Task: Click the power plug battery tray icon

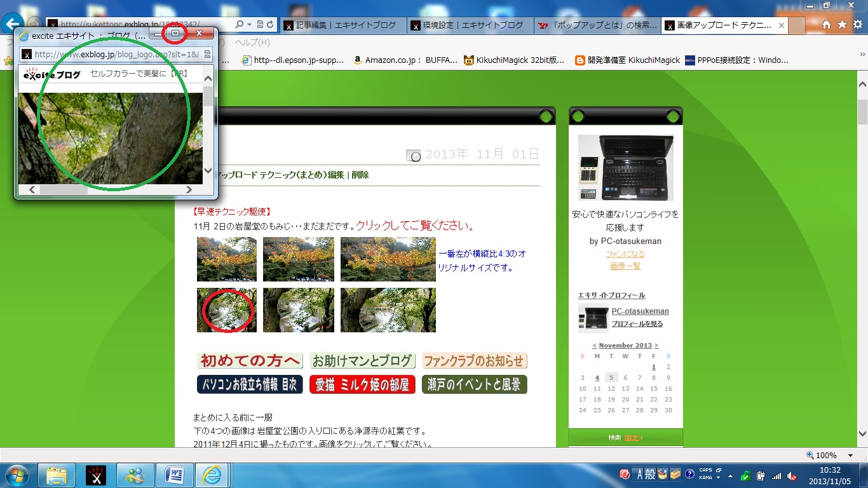Action: pyautogui.click(x=761, y=475)
